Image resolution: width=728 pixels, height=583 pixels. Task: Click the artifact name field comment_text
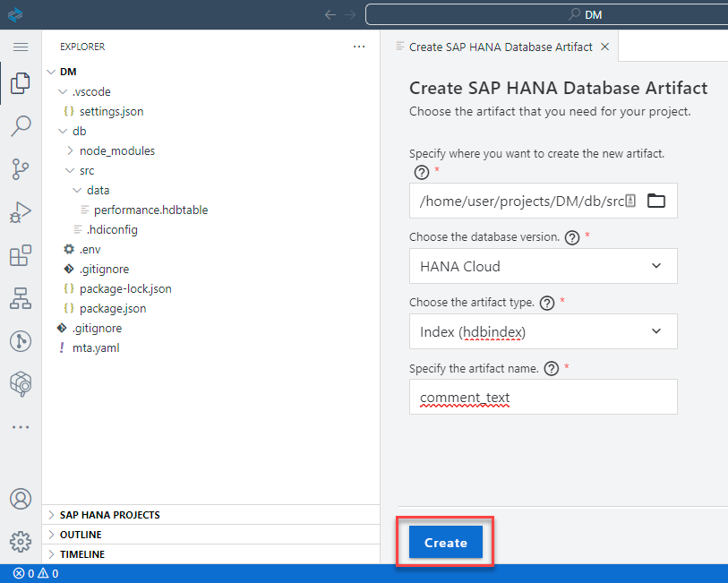pos(543,397)
